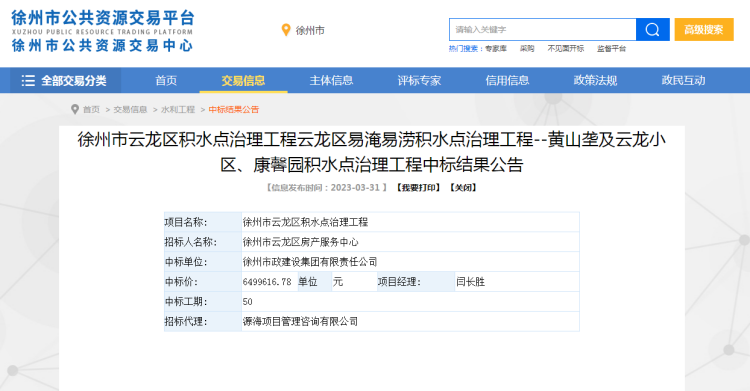Click the announcement title heading

pyautogui.click(x=372, y=152)
